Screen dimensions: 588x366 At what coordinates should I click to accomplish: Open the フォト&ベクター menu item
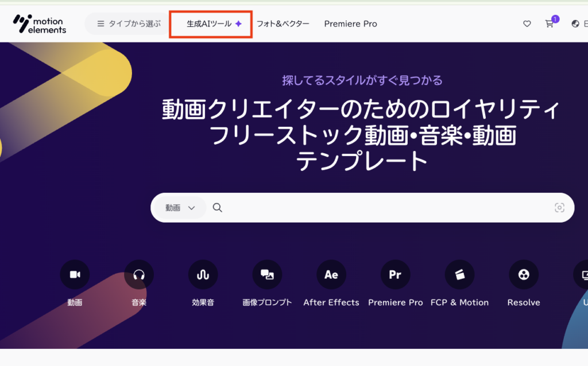click(x=283, y=24)
